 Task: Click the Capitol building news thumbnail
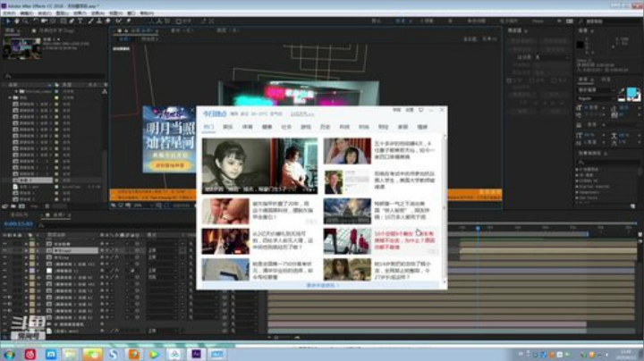[347, 211]
